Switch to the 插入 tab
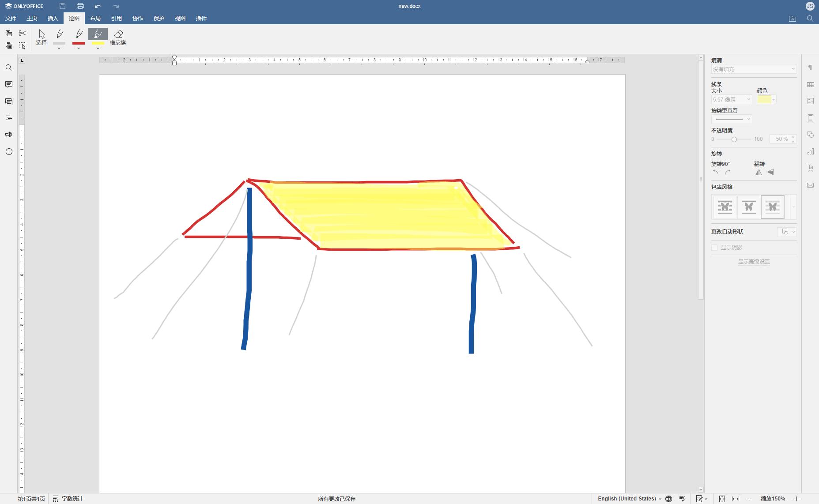 coord(53,18)
